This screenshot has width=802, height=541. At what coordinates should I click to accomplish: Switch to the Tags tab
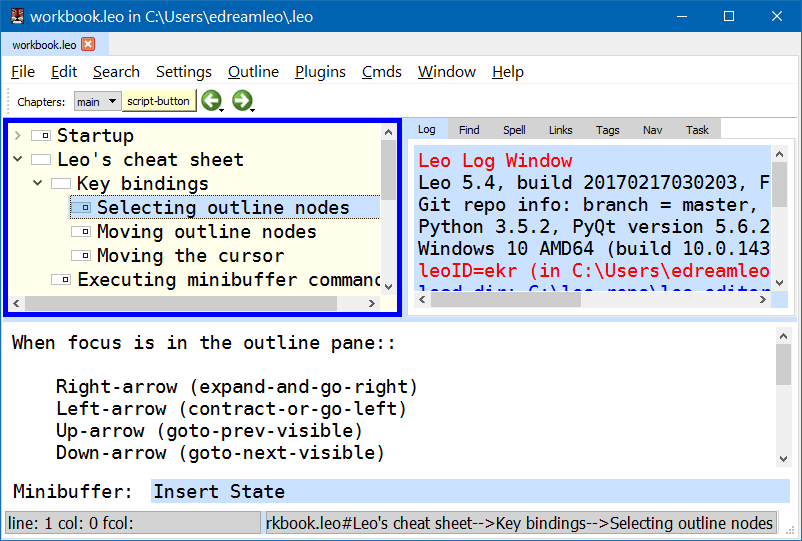608,130
